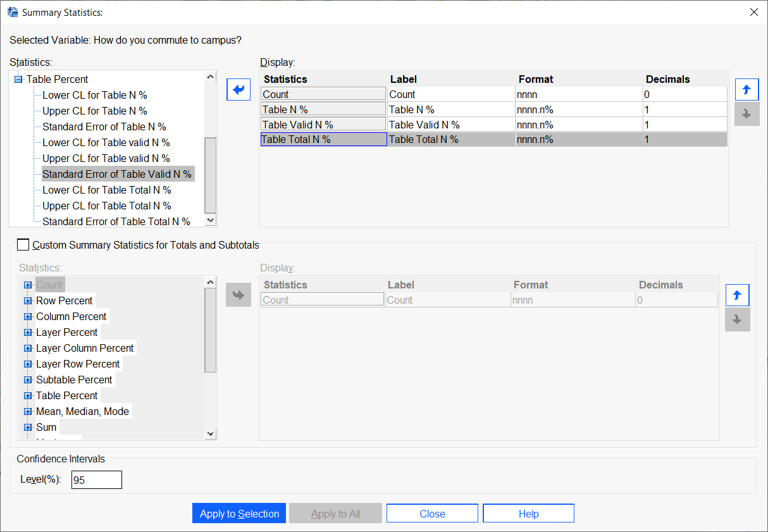Image resolution: width=768 pixels, height=532 pixels.
Task: Expand the Subtable Percent category
Action: coord(27,380)
